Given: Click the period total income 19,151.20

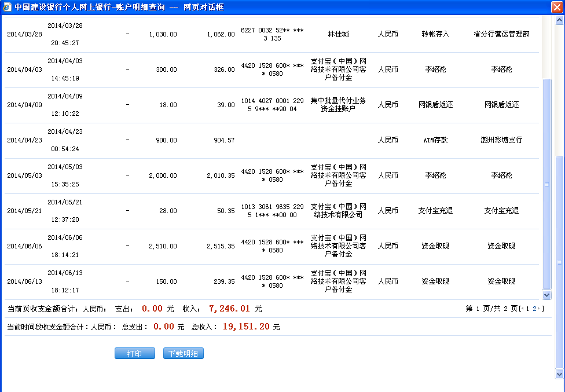Looking at the screenshot, I should pyautogui.click(x=246, y=327).
